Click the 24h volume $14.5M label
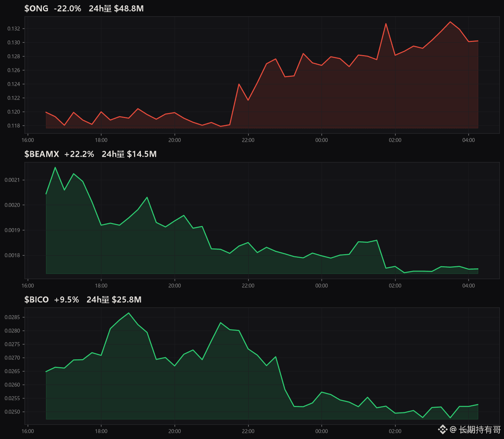The image size is (504, 439). tap(129, 154)
